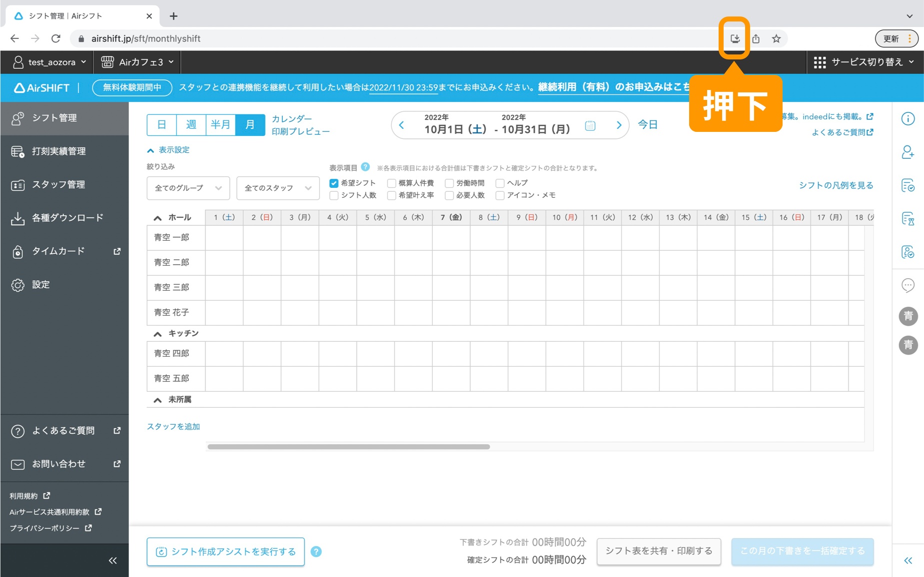Viewport: 924px width, 577px height.
Task: Open タイムカード in a new tab
Action: click(58, 251)
